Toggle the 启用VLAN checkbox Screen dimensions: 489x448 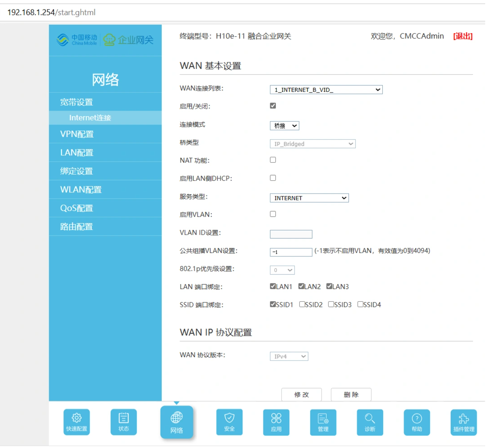[273, 214]
